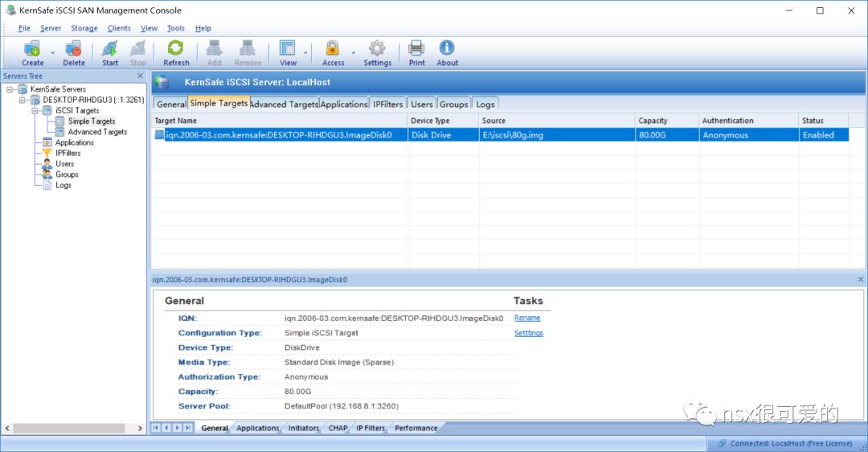Screen dimensions: 868x452
Task: Select the ImageDisk0 target row
Action: click(500, 135)
